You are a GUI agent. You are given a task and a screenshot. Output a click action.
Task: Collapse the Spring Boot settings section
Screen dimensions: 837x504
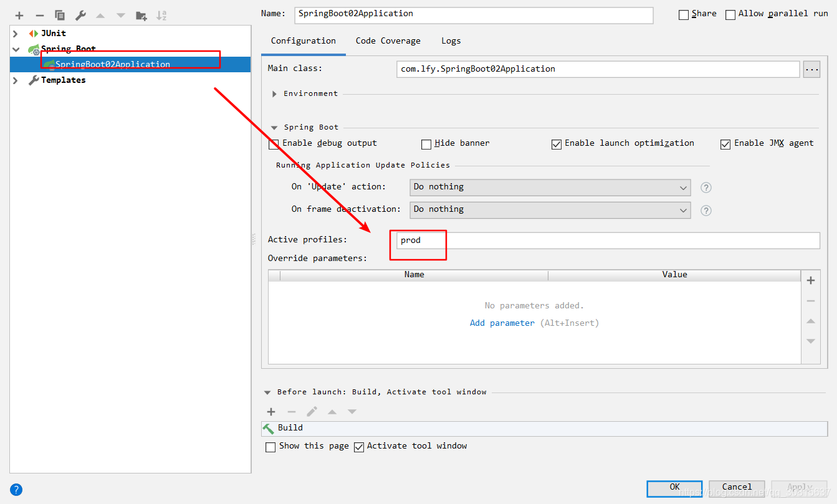point(274,128)
